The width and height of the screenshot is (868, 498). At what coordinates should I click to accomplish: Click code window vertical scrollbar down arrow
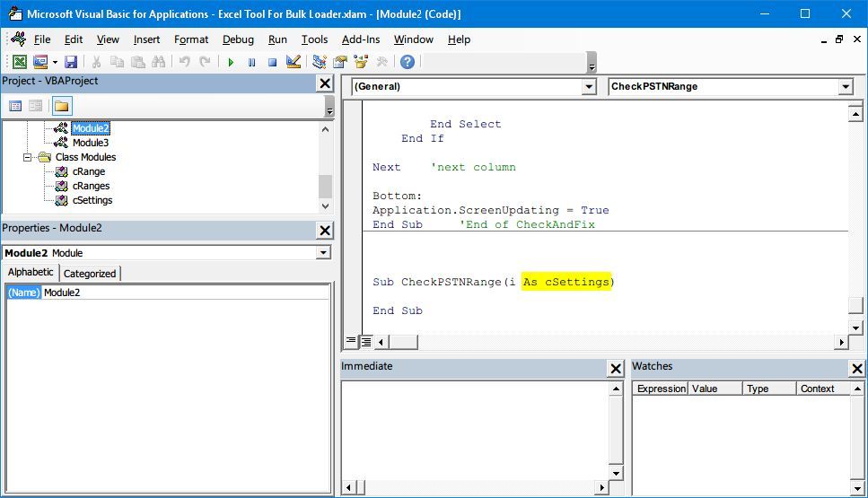[855, 328]
